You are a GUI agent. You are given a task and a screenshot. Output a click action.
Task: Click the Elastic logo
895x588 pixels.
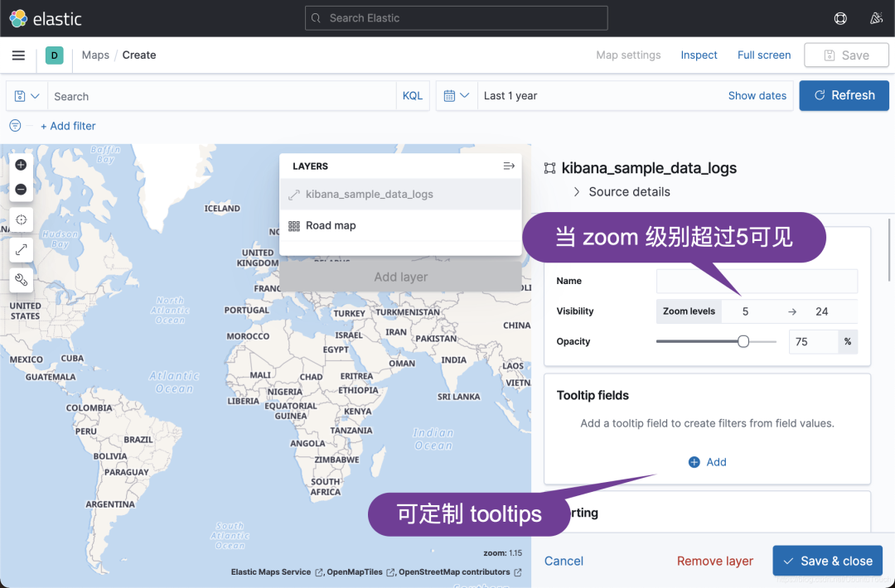coord(46,18)
